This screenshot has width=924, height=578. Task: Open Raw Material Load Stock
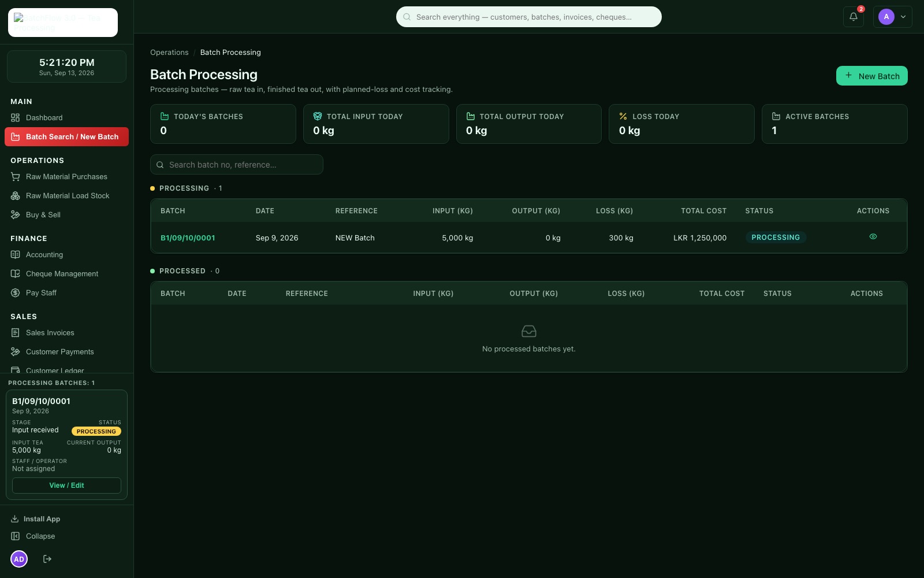(66, 196)
